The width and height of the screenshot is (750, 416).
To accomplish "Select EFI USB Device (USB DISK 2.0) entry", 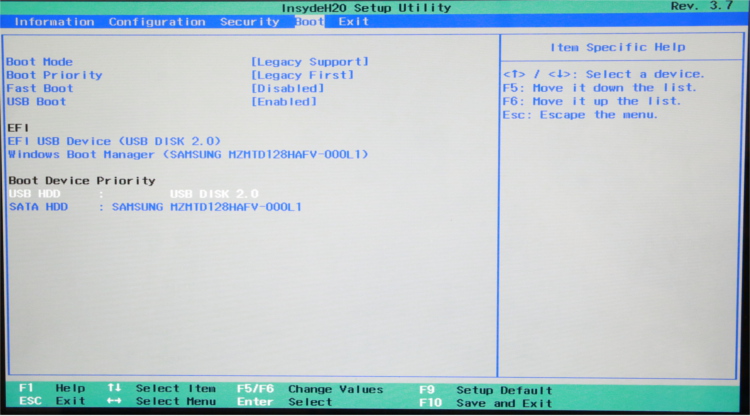I will click(x=114, y=141).
